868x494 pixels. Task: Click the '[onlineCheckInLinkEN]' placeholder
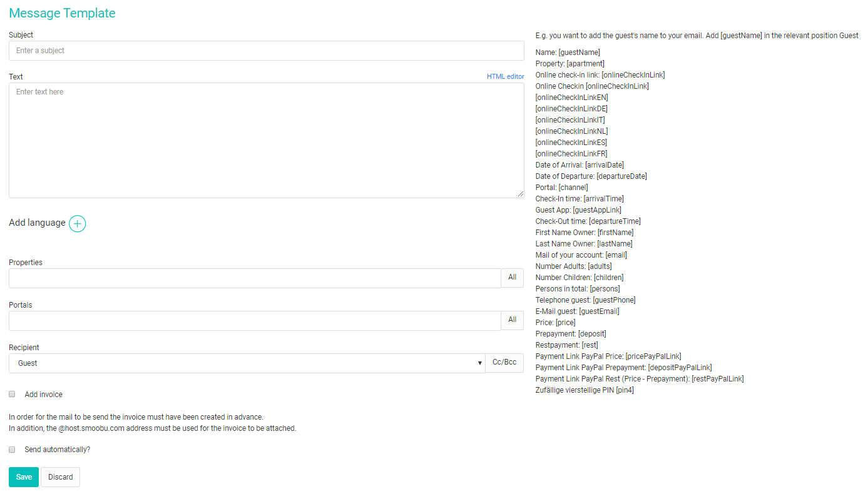(571, 98)
